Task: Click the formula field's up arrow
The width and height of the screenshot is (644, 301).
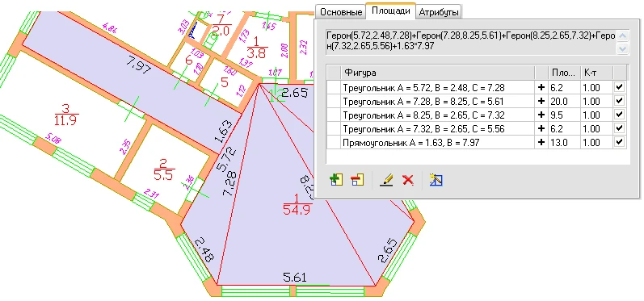Action: coord(623,36)
